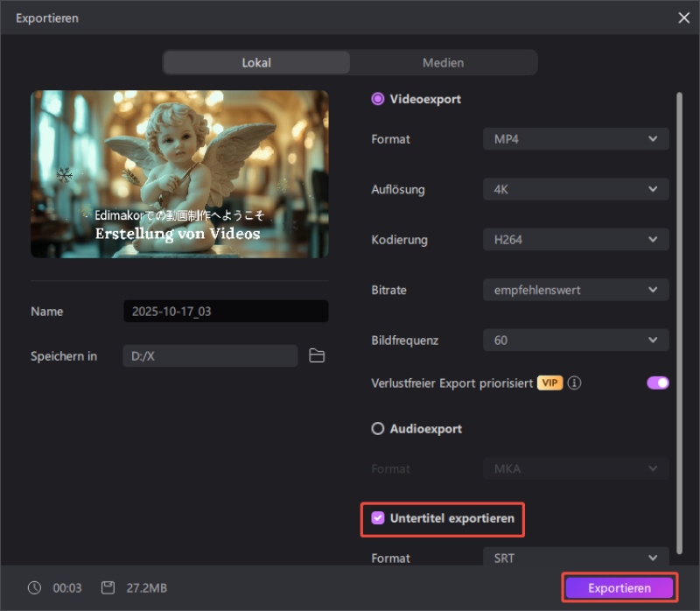Open the video Format MP4 dropdown
Viewport: 700px width, 611px height.
[x=576, y=139]
